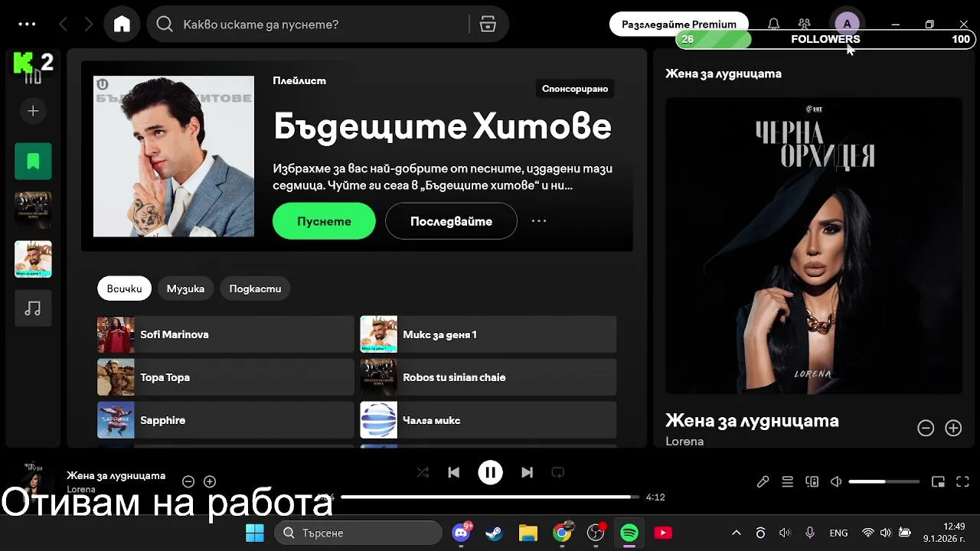Open the music note sidebar item
The width and height of the screenshot is (980, 551).
point(33,308)
